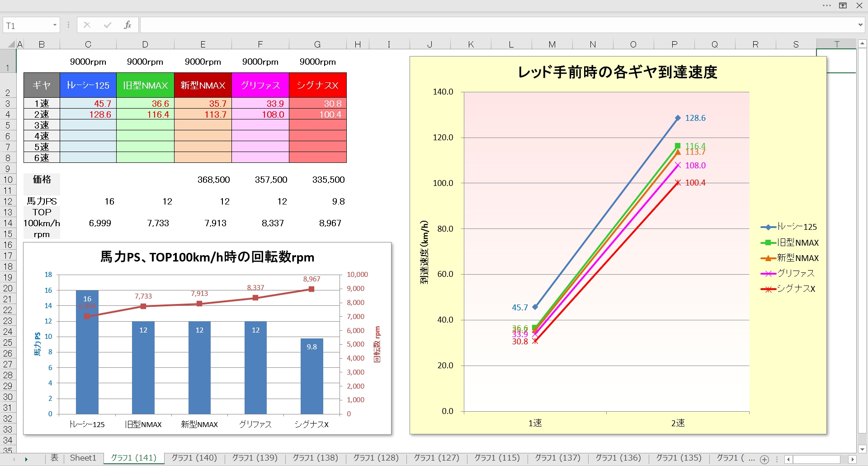Click inside the formula bar input
Screen dimensions: 868x466
pos(497,25)
